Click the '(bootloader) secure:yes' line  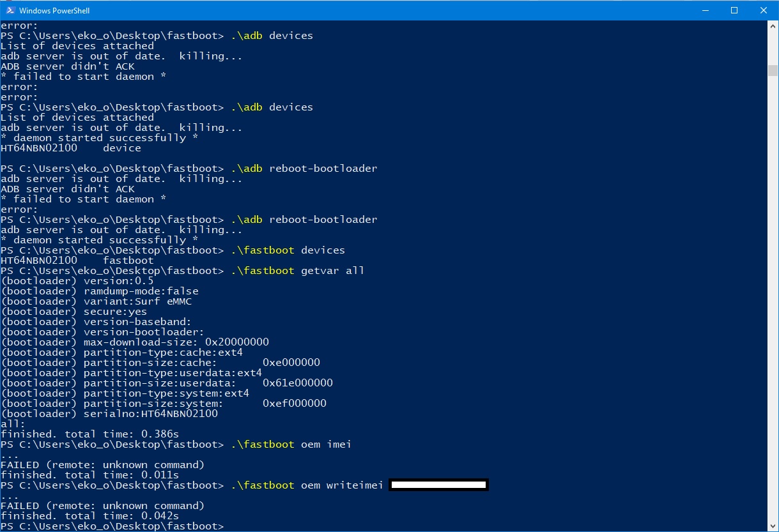74,312
